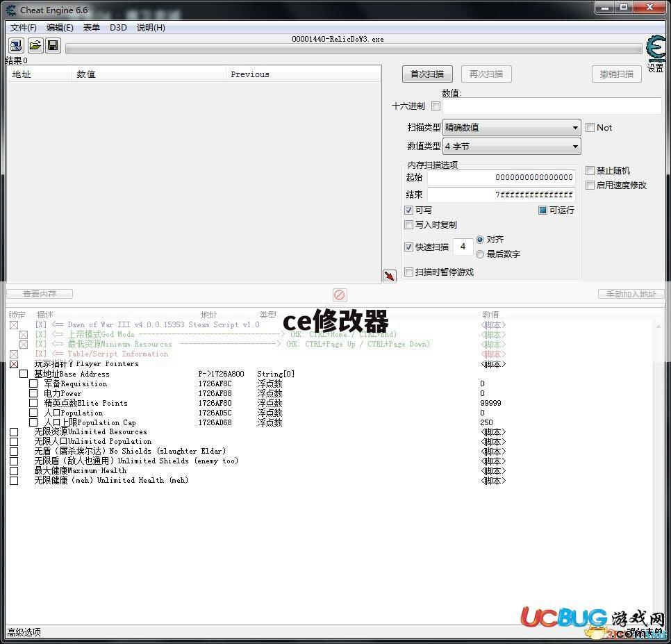Click the 描述 column header in the address table
This screenshot has width=671, height=644.
click(x=44, y=315)
